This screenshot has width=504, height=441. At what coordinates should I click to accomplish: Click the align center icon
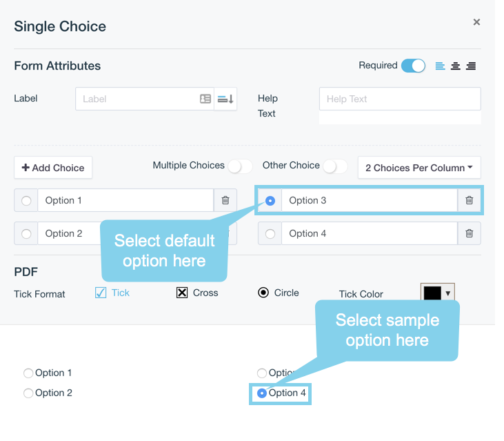456,66
